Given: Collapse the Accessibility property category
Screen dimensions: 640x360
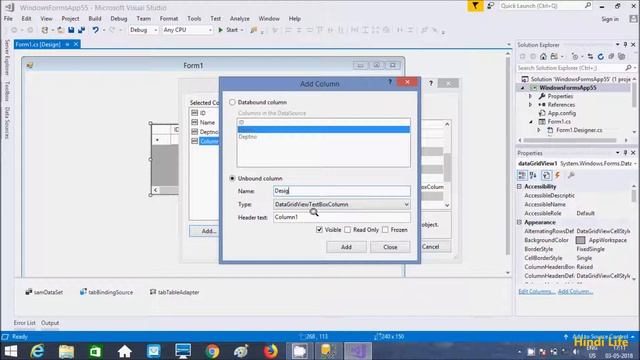Looking at the screenshot, I should tap(520, 186).
